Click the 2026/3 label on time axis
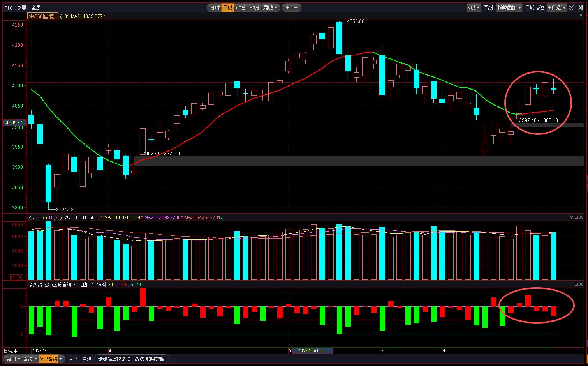Screen dimensions: 588x366 [39, 351]
